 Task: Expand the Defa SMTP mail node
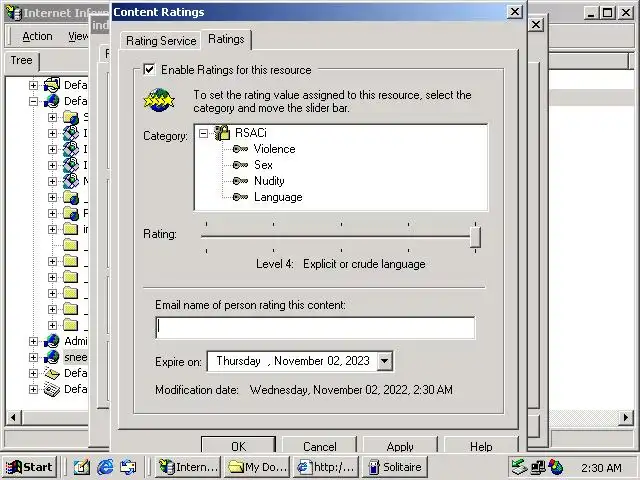coord(33,373)
